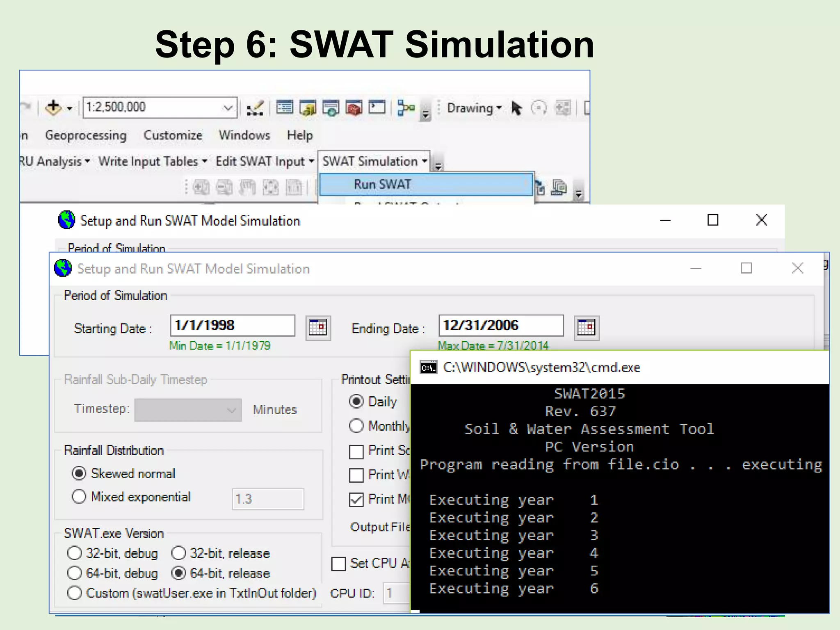Open the Edit SWAT Input dropdown
The image size is (840, 630).
265,162
